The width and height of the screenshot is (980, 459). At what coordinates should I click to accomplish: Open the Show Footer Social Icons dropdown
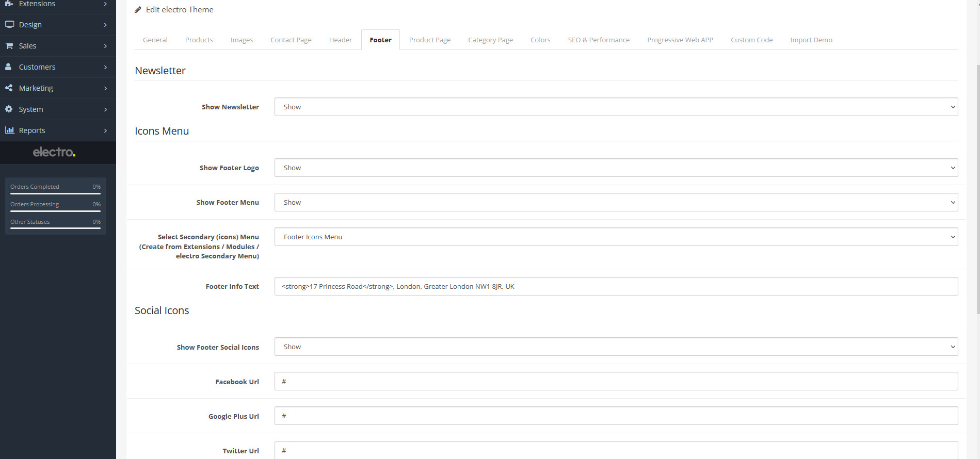pos(616,347)
